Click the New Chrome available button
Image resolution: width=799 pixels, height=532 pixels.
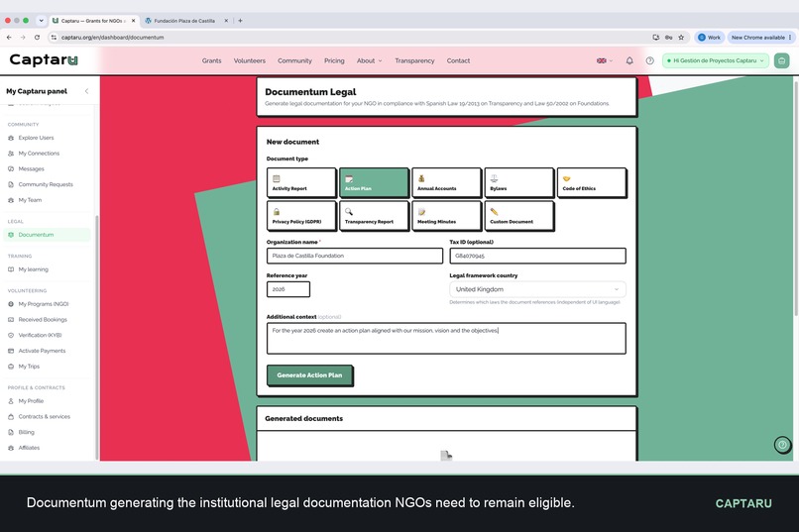(x=761, y=38)
